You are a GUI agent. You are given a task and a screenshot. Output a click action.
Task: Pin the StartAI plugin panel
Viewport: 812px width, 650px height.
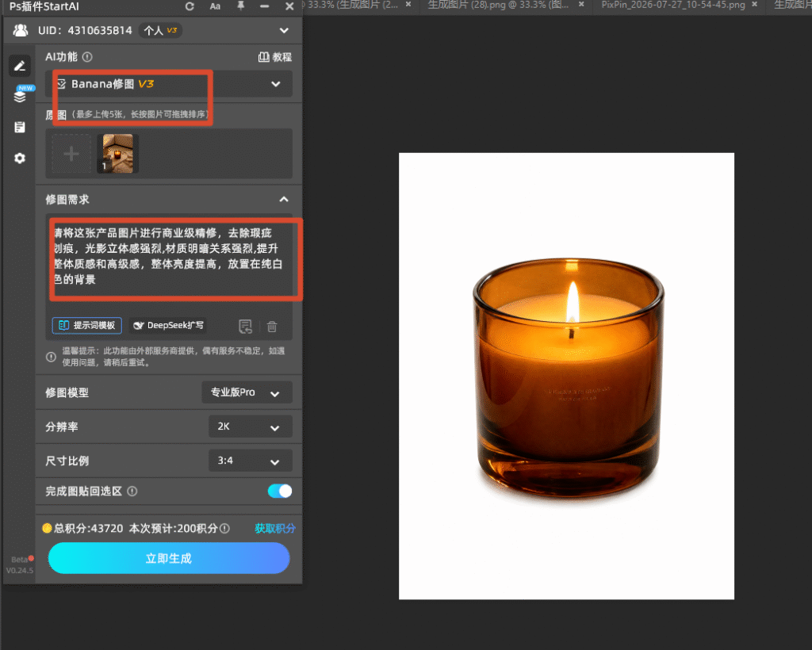[x=240, y=6]
